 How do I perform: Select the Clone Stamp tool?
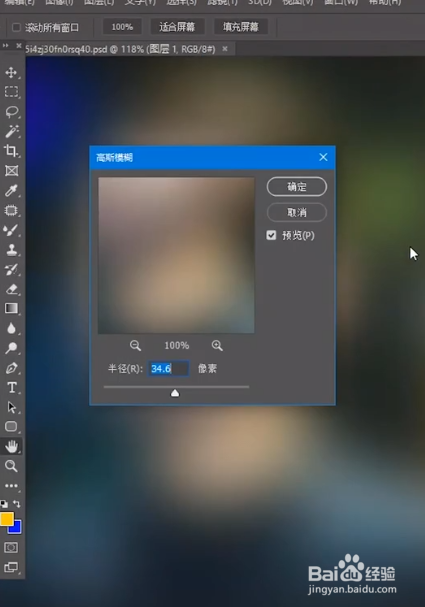coord(11,250)
